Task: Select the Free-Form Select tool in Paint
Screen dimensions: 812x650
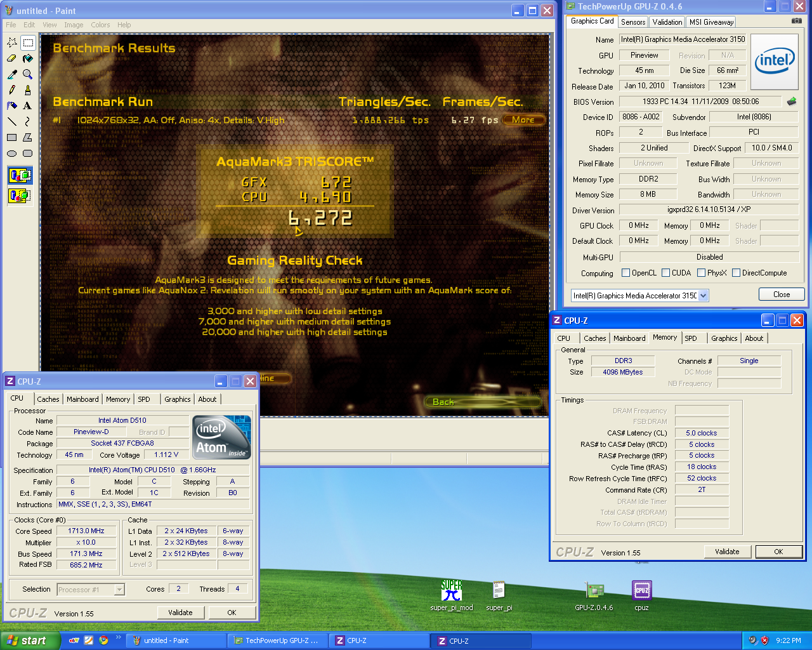Action: [x=11, y=43]
